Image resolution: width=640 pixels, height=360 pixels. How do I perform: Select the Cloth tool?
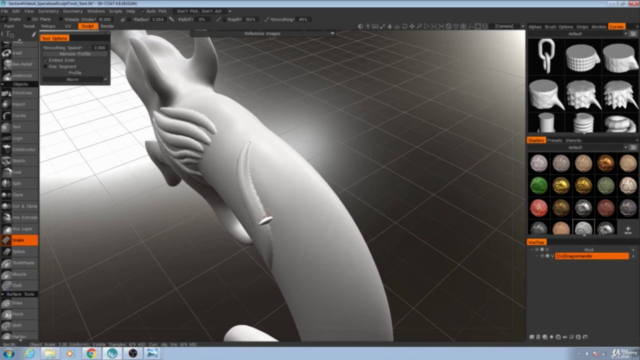[19, 285]
